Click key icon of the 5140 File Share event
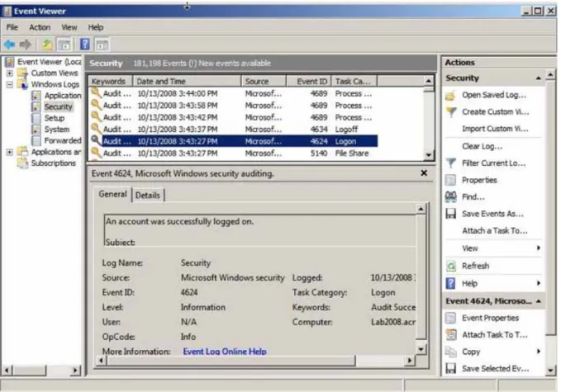This screenshot has height=392, width=561. [96, 153]
